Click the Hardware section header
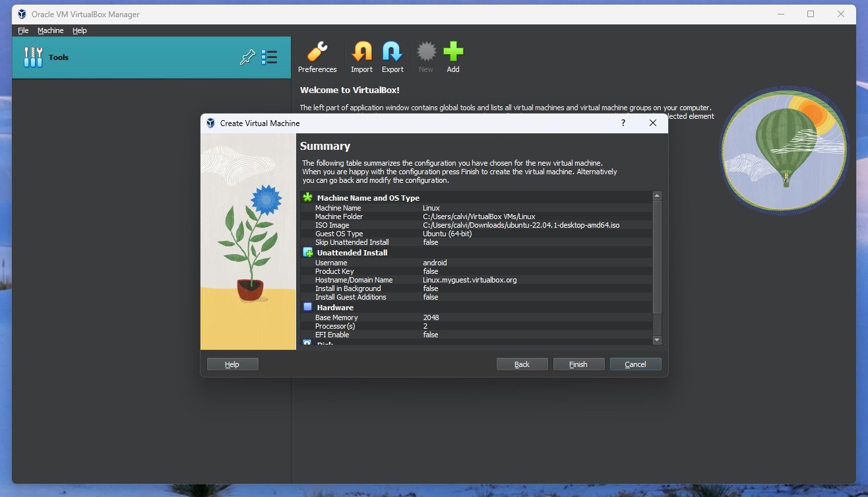The width and height of the screenshot is (868, 497). coord(335,308)
